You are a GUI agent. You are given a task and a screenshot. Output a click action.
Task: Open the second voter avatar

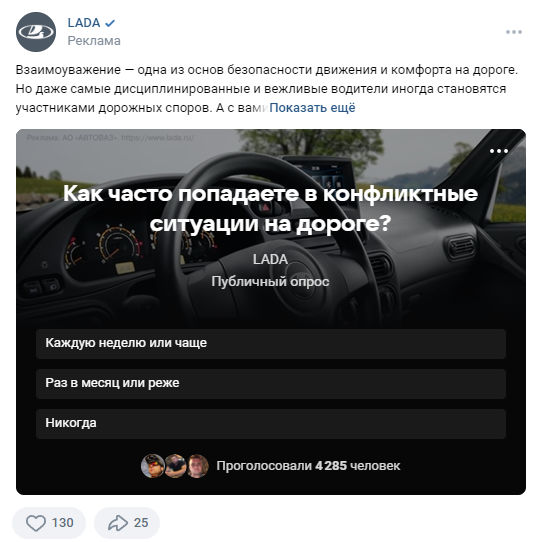pos(175,466)
